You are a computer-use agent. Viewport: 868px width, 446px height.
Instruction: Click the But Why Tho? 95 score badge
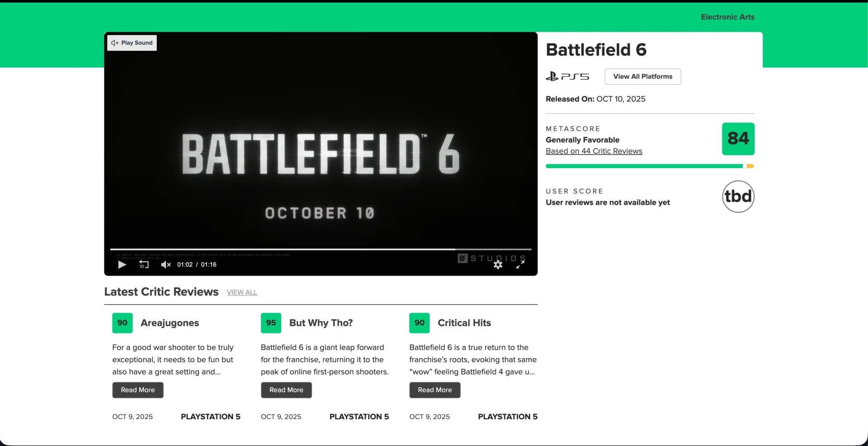pyautogui.click(x=271, y=323)
